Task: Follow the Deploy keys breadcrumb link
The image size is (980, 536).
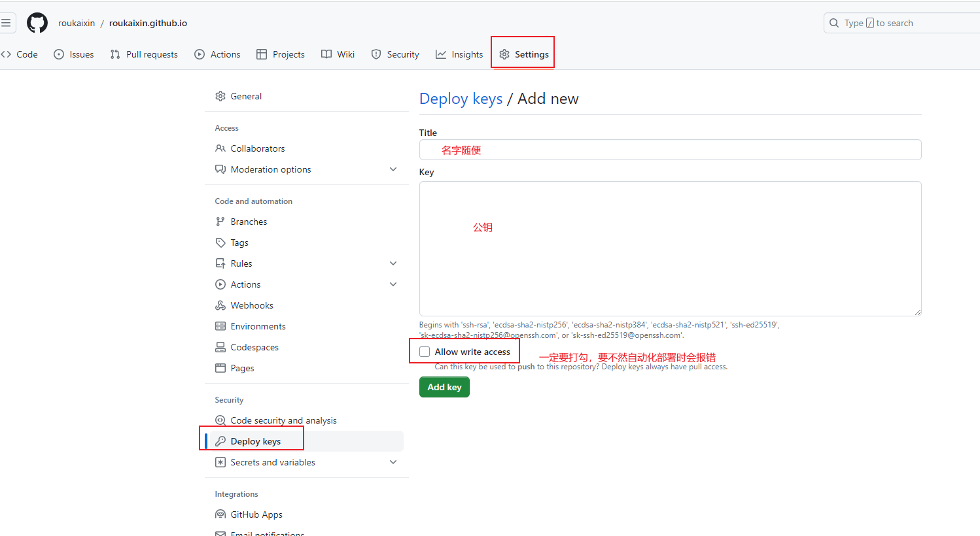Action: 461,99
